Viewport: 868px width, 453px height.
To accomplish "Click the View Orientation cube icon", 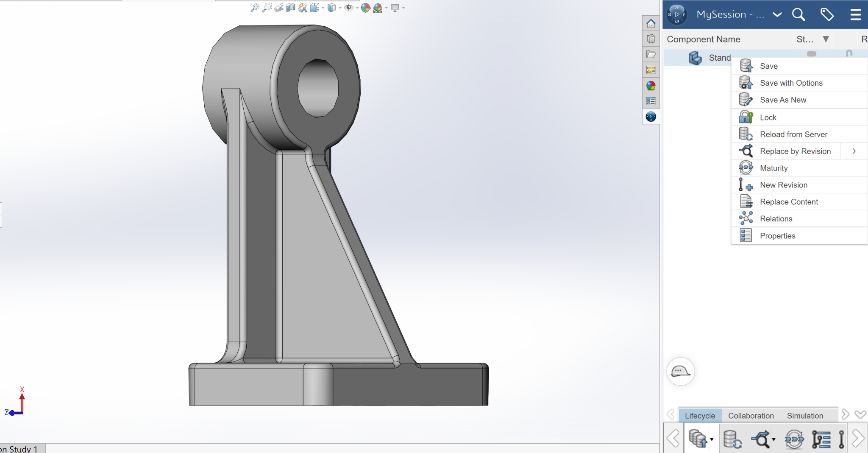I will (314, 8).
